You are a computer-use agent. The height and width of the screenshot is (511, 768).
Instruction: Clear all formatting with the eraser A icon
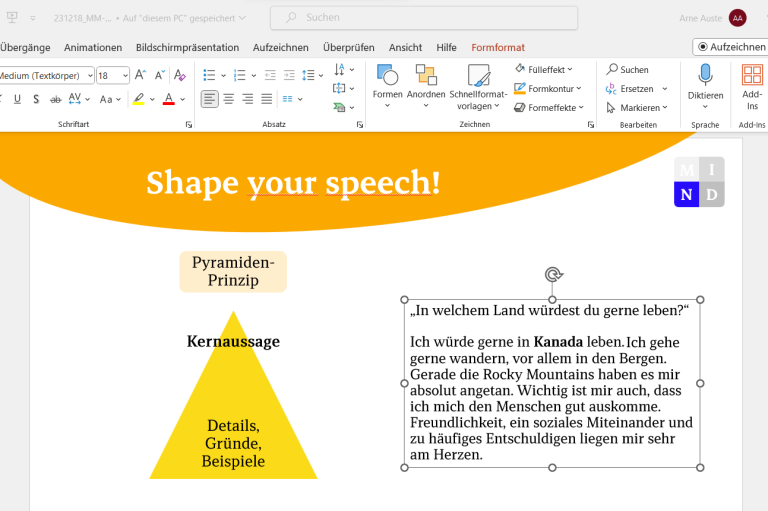tap(180, 75)
